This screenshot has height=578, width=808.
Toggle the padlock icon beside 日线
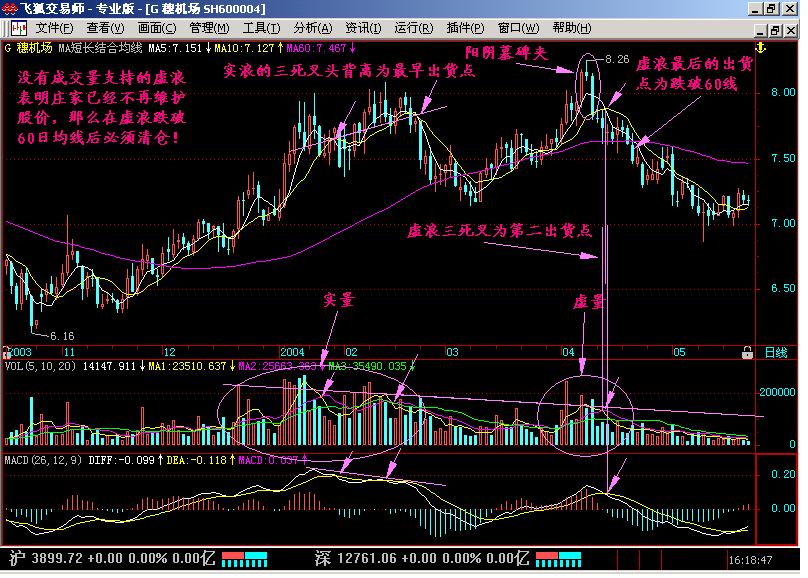click(747, 353)
